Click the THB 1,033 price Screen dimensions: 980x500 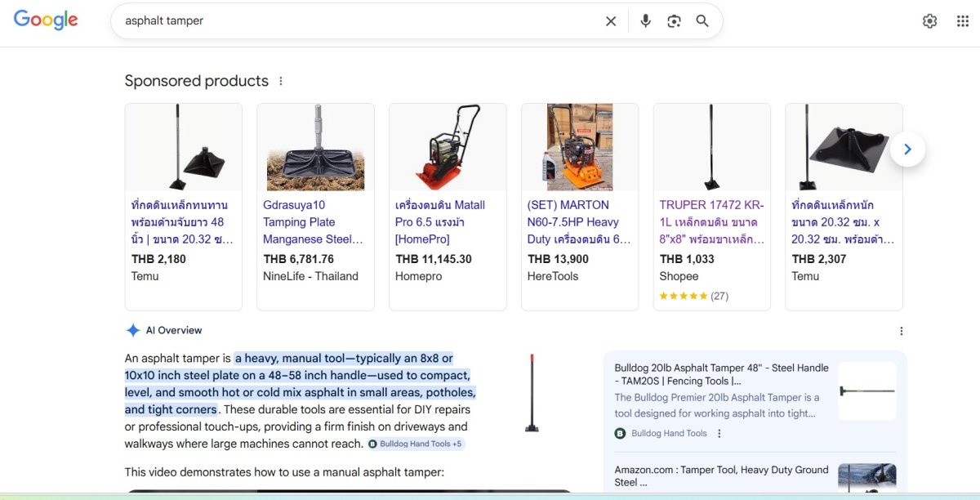click(x=687, y=259)
